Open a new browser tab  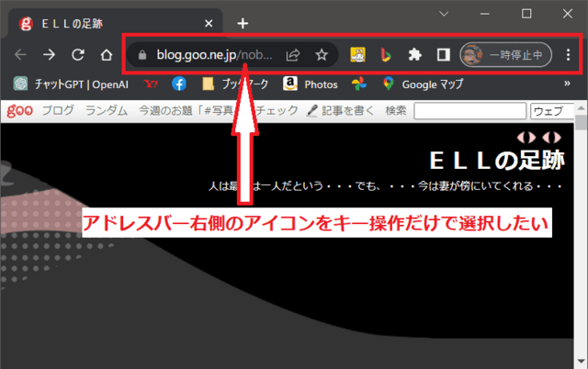pyautogui.click(x=243, y=23)
